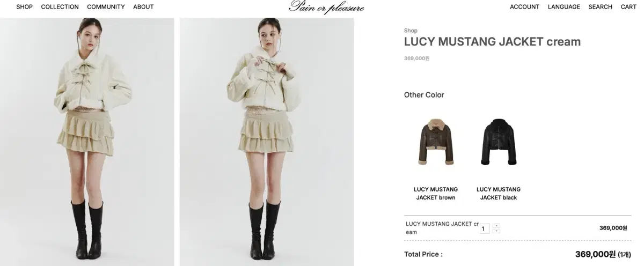Image resolution: width=644 pixels, height=266 pixels.
Task: Select LUCY MUSTANG JACKET black label
Action: (x=499, y=194)
